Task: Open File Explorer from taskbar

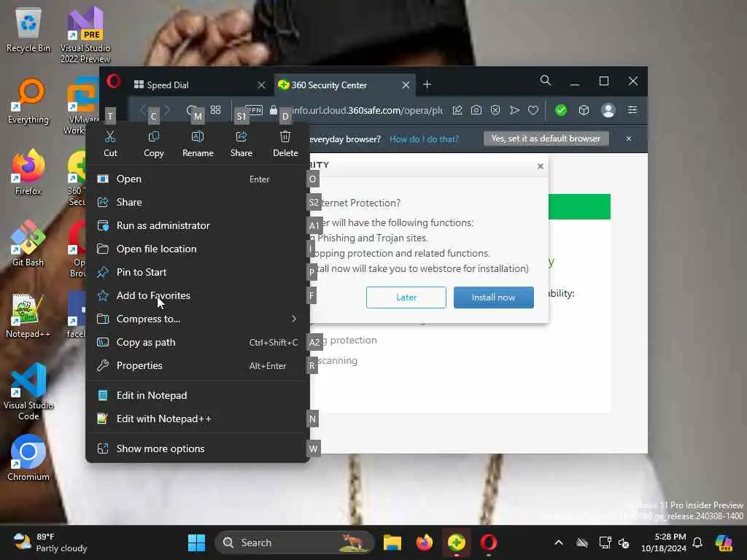Action: pos(392,542)
